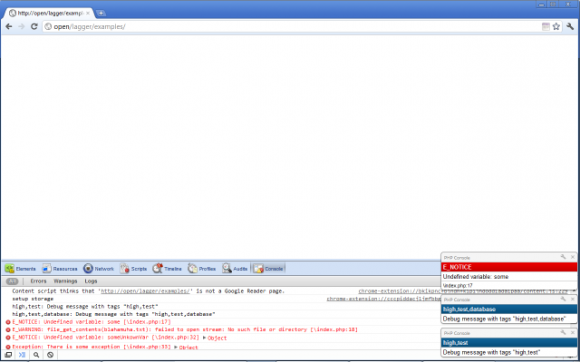Screen dimensions: 580x362
Task: Click the address bar showing open/lagger/examples/
Action: pos(292,27)
